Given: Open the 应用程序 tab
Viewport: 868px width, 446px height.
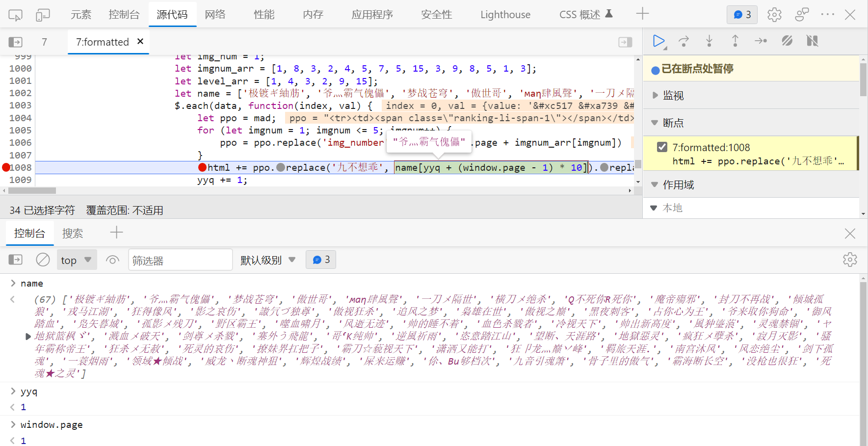Looking at the screenshot, I should click(x=372, y=15).
